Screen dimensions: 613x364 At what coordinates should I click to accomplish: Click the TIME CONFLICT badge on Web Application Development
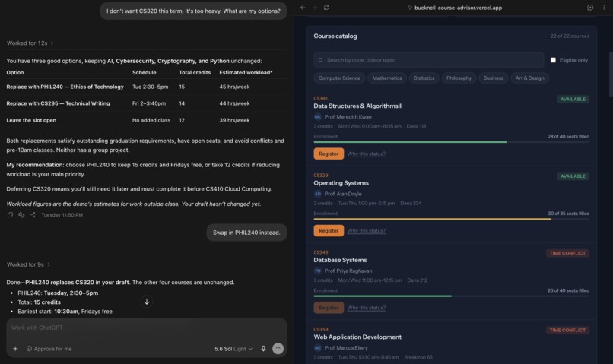coord(567,330)
